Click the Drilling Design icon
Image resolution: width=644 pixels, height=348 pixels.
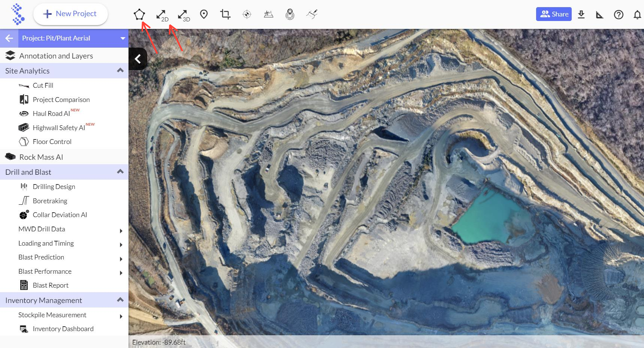coord(24,186)
